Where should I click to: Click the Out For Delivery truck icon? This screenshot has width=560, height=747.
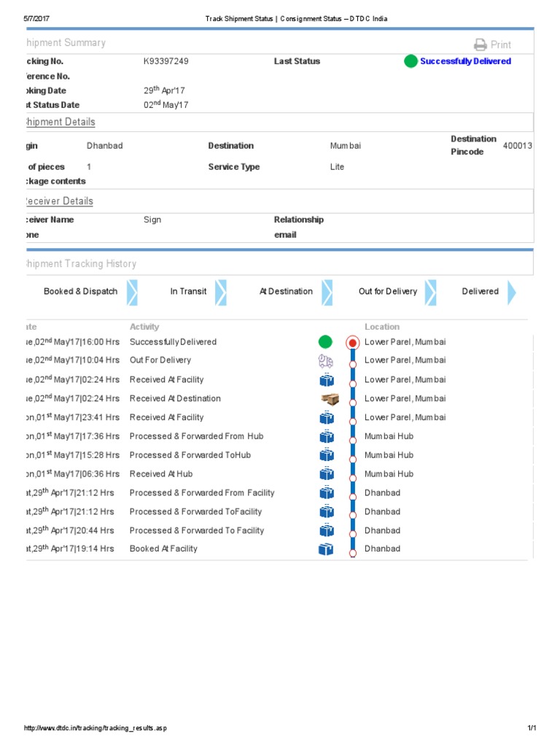325,360
